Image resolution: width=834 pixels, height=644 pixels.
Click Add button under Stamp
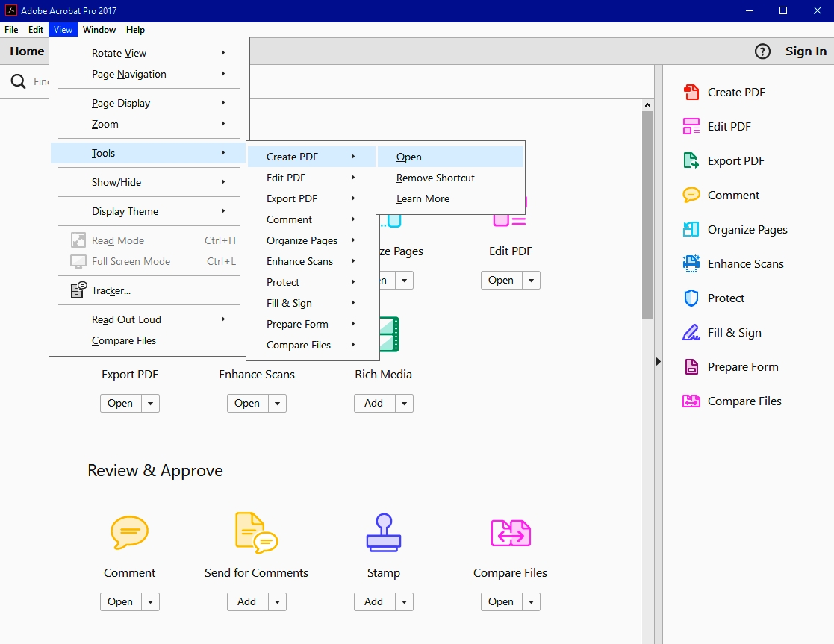coord(375,601)
